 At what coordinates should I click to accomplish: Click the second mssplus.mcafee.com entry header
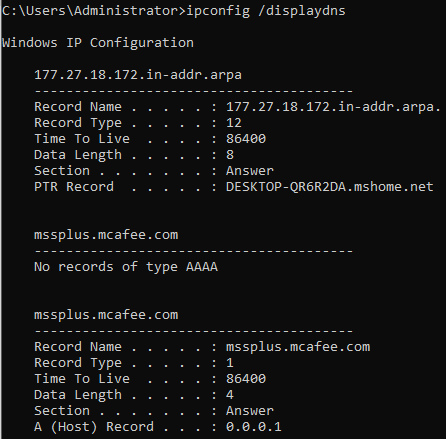coord(106,315)
